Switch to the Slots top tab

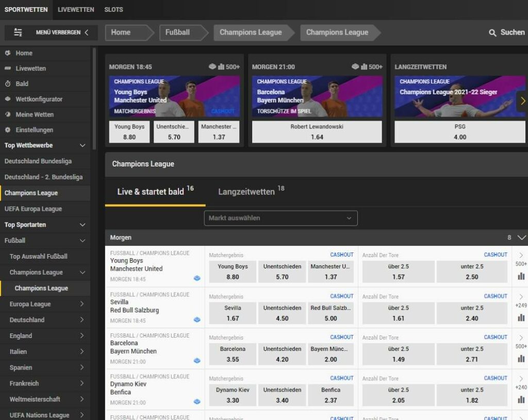coord(113,10)
